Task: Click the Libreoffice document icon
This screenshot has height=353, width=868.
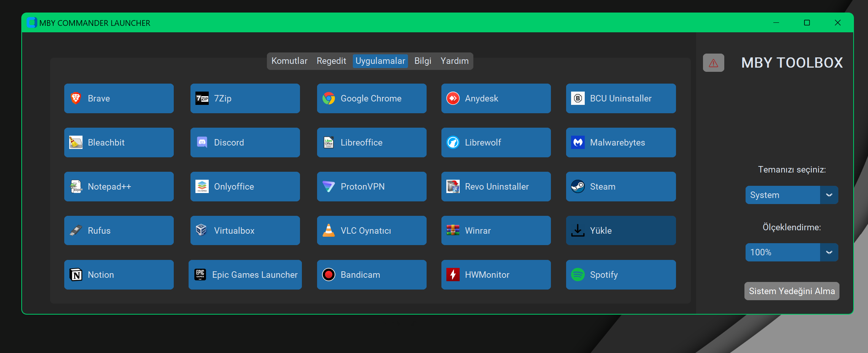Action: (x=328, y=142)
